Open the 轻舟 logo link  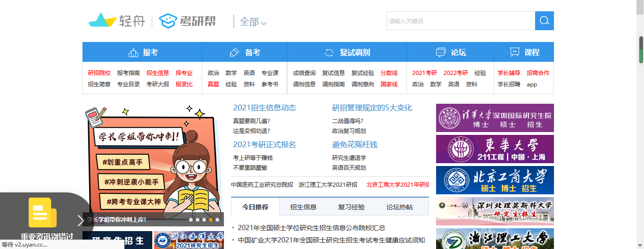click(116, 21)
